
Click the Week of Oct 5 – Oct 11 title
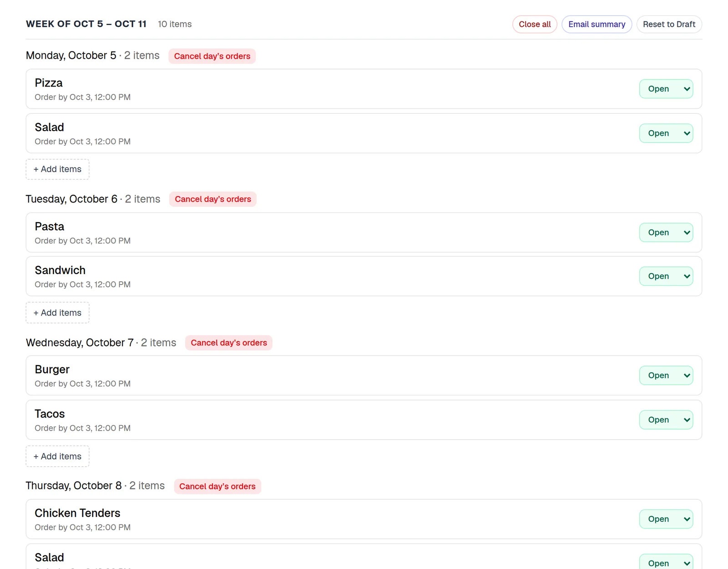tap(86, 24)
